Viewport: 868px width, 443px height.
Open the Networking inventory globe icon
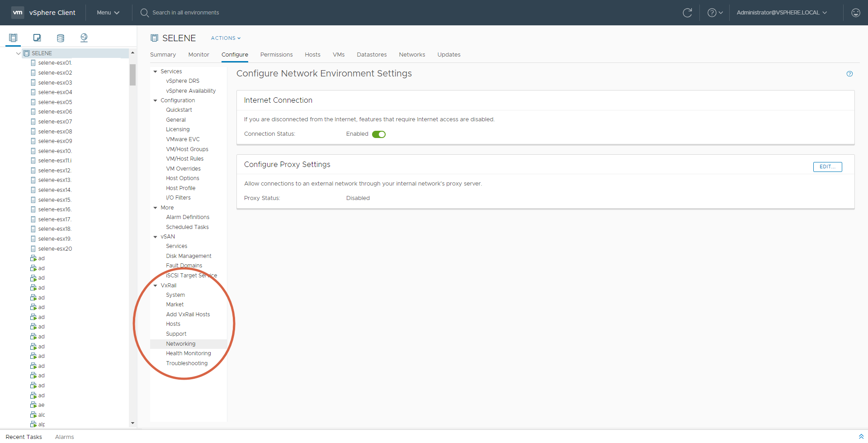pyautogui.click(x=84, y=38)
